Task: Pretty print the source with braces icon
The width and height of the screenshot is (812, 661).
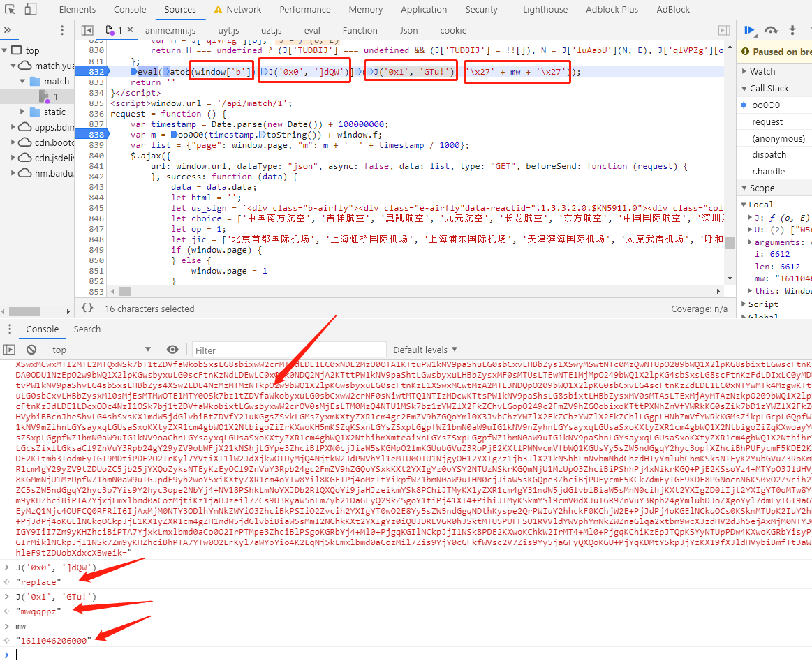Action: pyautogui.click(x=87, y=308)
